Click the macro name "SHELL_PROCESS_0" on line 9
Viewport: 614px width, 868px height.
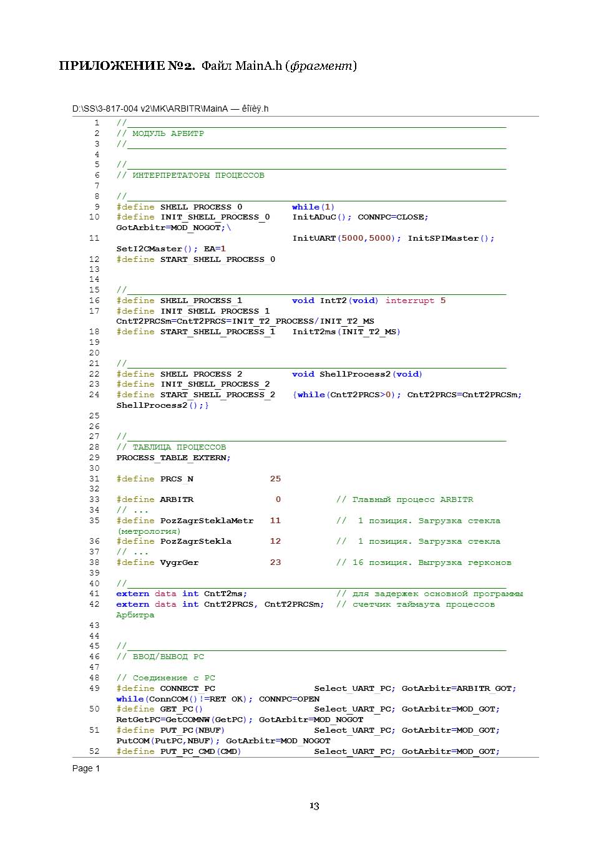click(x=201, y=207)
